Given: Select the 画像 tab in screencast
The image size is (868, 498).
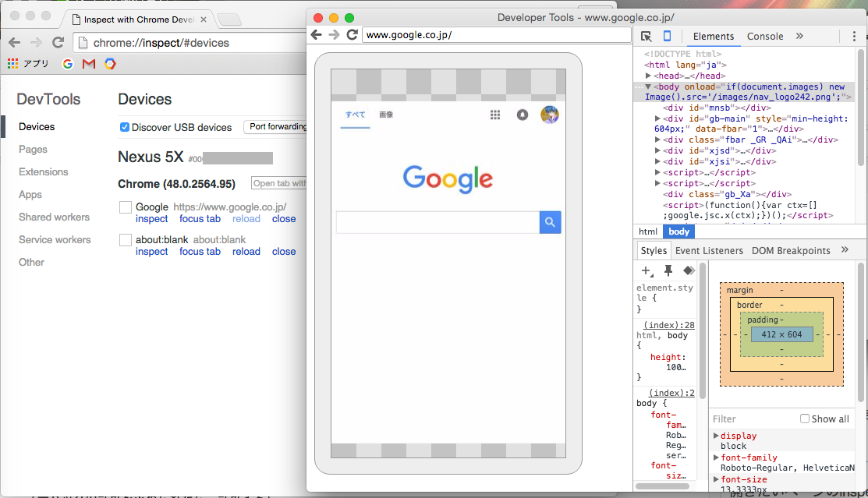Looking at the screenshot, I should tap(386, 115).
